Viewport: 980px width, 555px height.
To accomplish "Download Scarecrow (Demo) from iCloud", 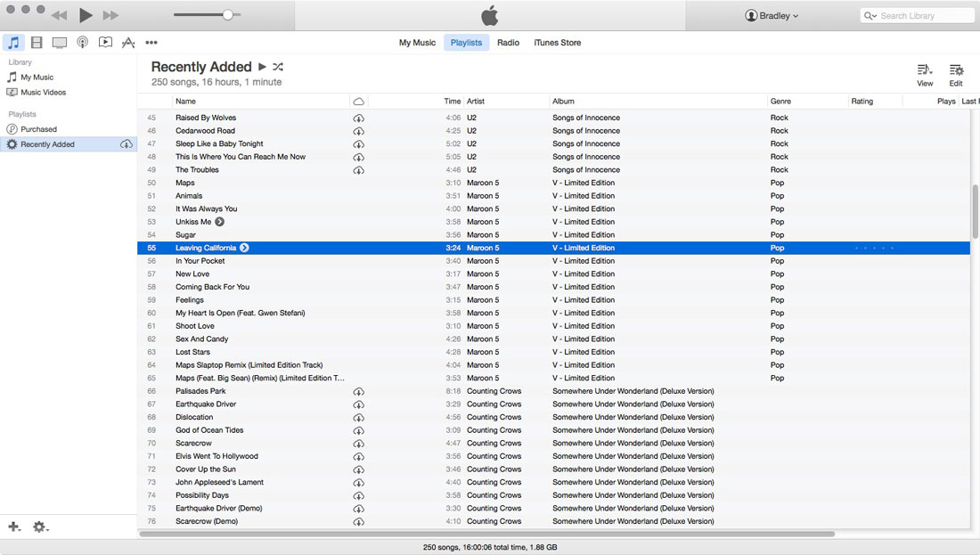I will click(x=359, y=522).
